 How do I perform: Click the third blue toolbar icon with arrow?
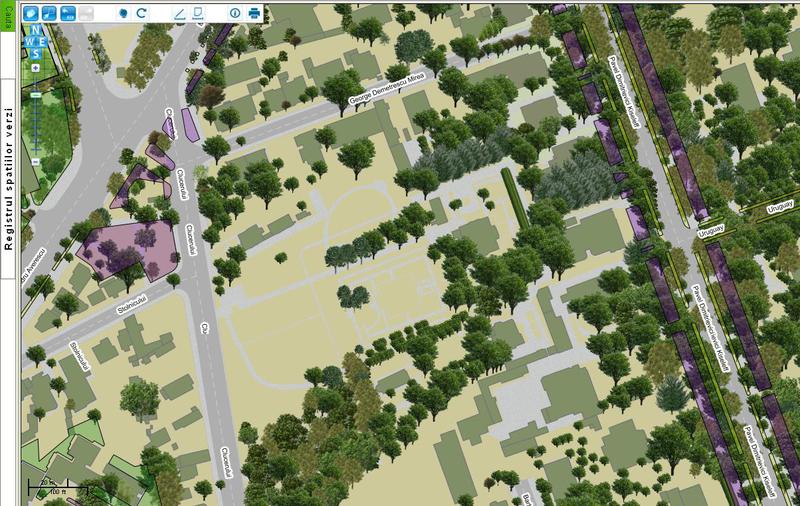[x=68, y=13]
